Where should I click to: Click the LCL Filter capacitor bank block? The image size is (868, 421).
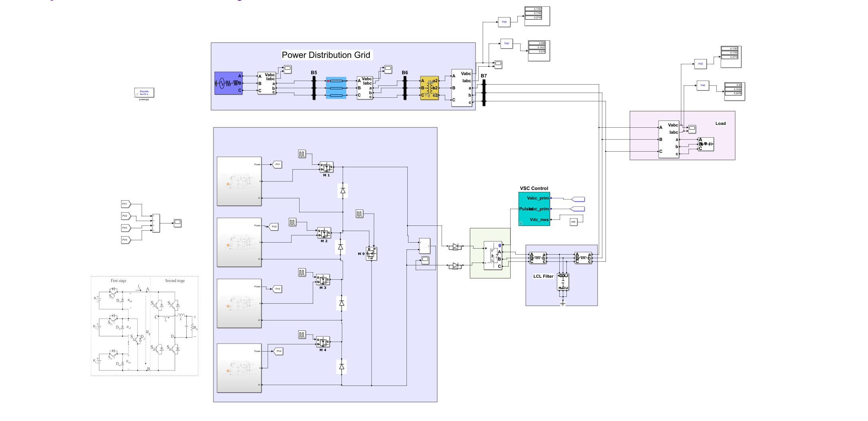click(x=563, y=282)
